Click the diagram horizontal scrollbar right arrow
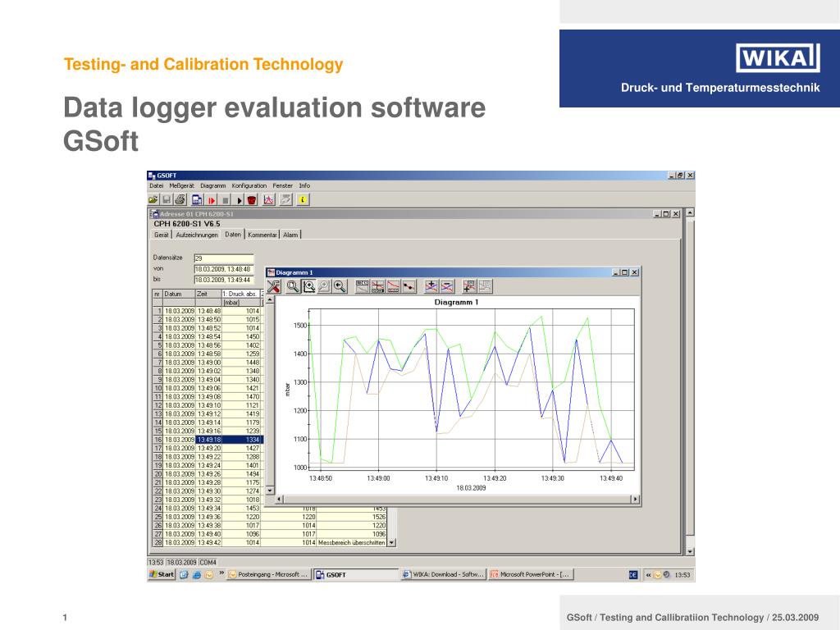This screenshot has width=840, height=630. [635, 500]
